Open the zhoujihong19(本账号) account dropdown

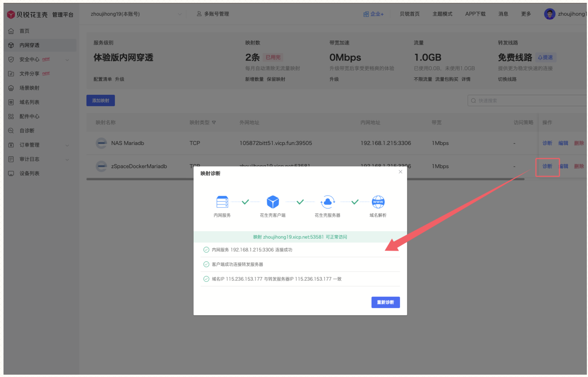click(136, 14)
